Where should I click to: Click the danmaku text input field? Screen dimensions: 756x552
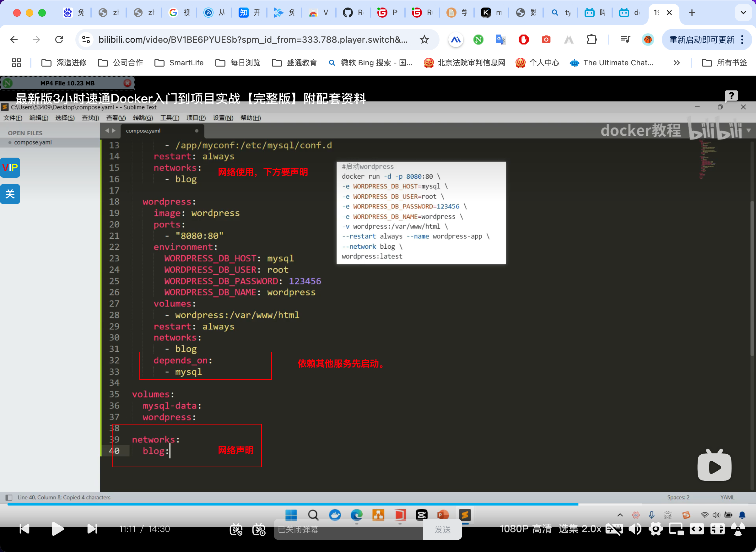(348, 530)
